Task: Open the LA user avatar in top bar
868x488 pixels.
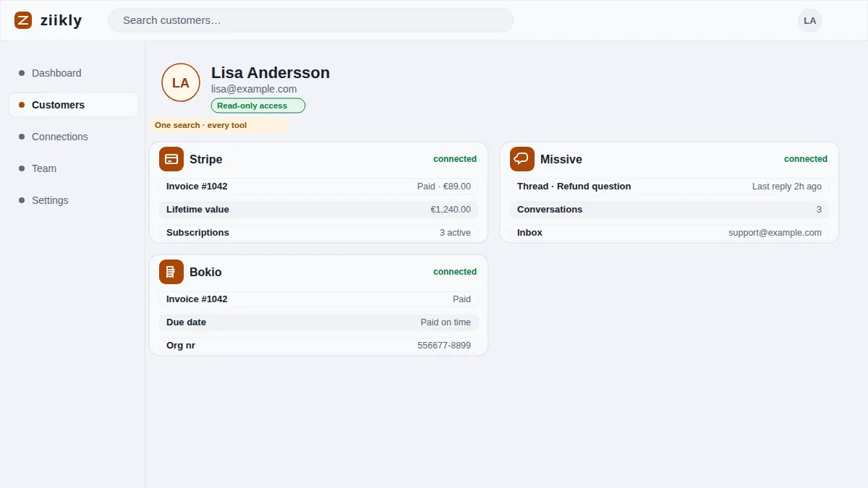Action: click(x=810, y=20)
